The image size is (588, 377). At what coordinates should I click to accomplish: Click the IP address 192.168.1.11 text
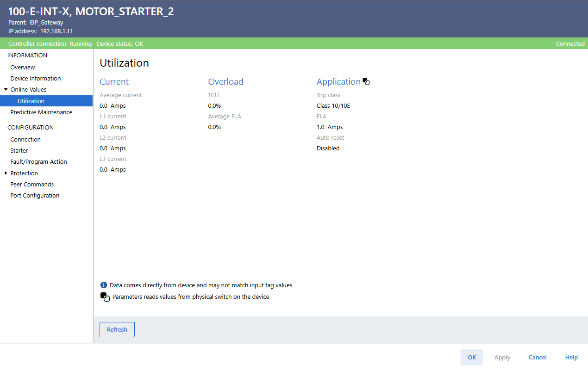[41, 31]
